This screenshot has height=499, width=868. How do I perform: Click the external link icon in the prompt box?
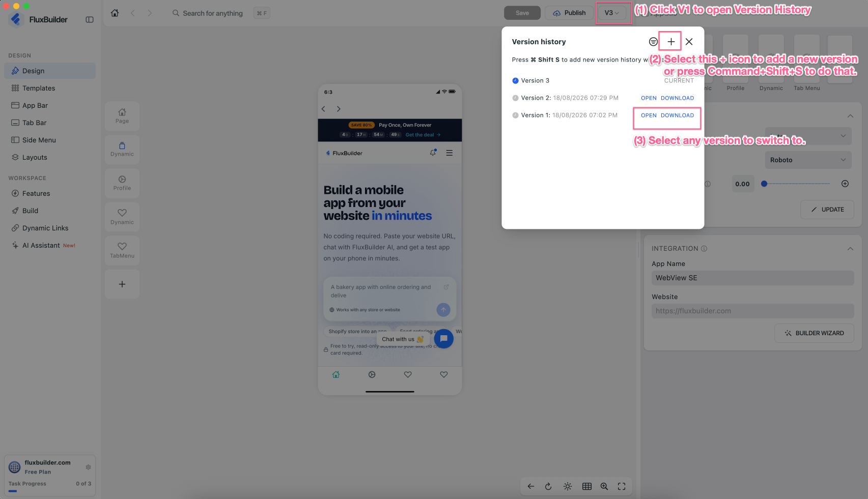(x=446, y=287)
